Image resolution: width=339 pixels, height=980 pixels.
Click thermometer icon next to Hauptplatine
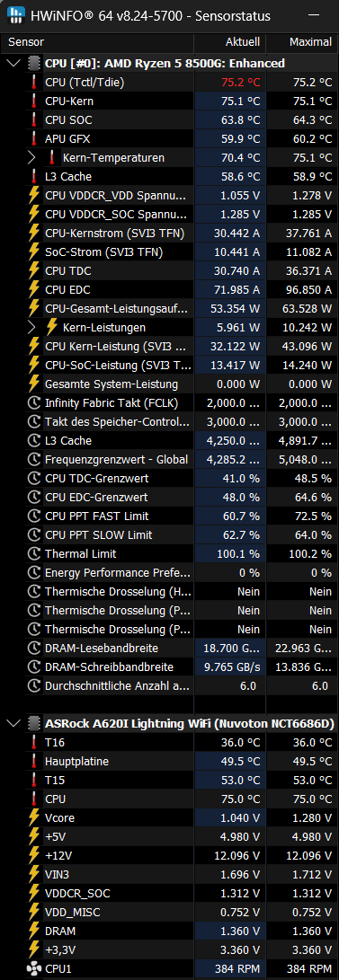[34, 761]
